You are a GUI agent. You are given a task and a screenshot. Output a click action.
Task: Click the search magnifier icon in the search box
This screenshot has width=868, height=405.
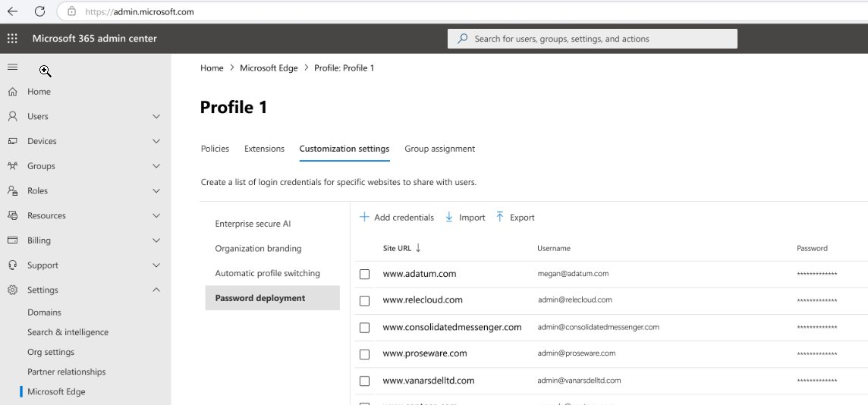(462, 39)
